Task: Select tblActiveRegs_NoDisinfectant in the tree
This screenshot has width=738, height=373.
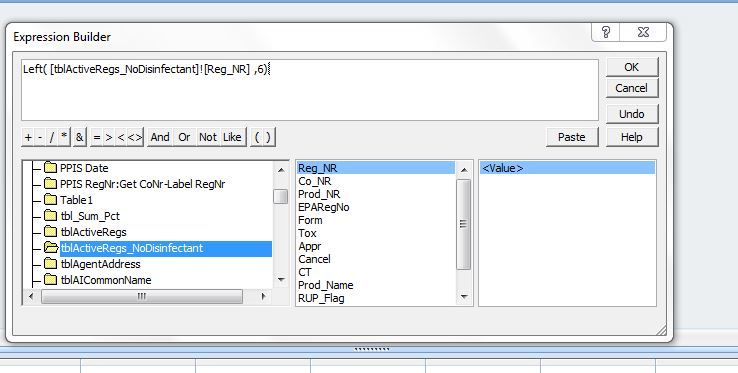Action: 166,248
